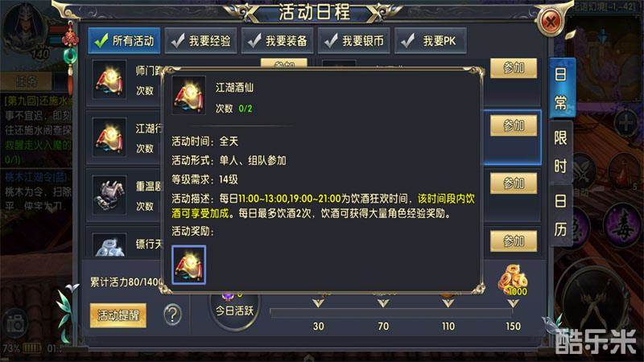Image resolution: width=644 pixels, height=362 pixels.
Task: Expand the 30 activity reward arrow
Action: [x=318, y=303]
